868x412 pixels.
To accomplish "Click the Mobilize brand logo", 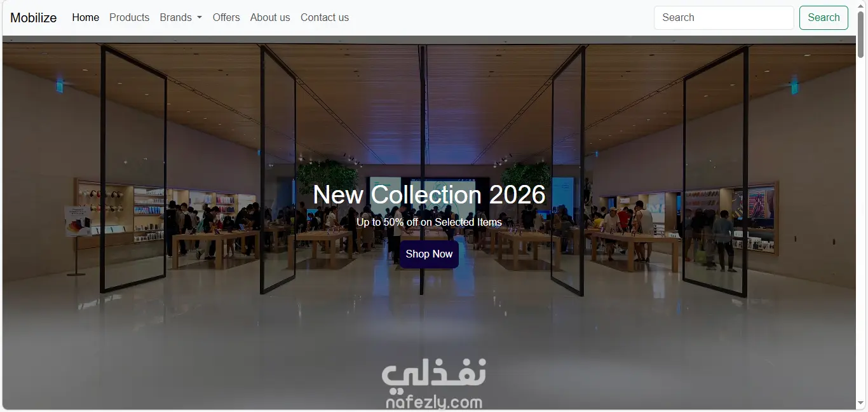I will pos(34,18).
